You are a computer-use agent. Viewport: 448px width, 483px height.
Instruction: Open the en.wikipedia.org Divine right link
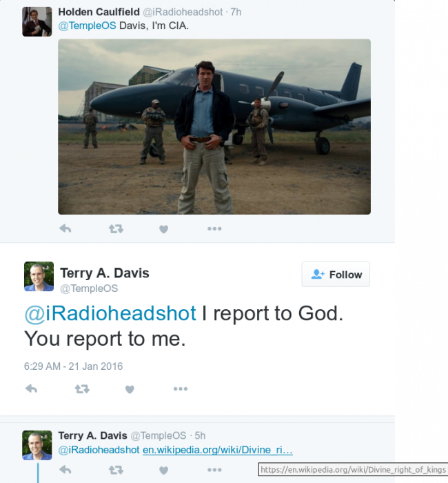[x=218, y=450]
